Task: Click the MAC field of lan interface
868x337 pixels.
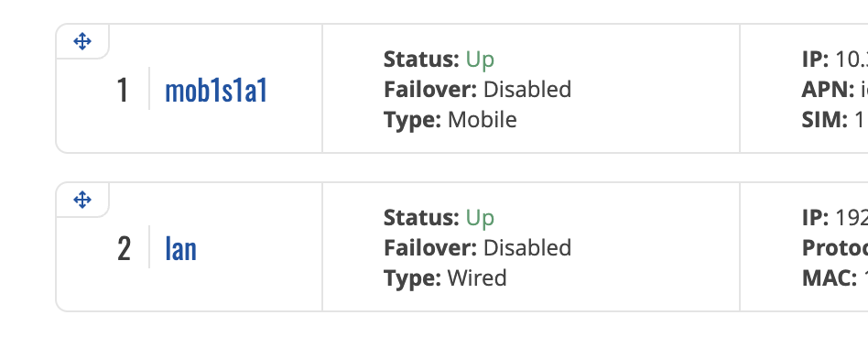Action: pyautogui.click(x=835, y=277)
